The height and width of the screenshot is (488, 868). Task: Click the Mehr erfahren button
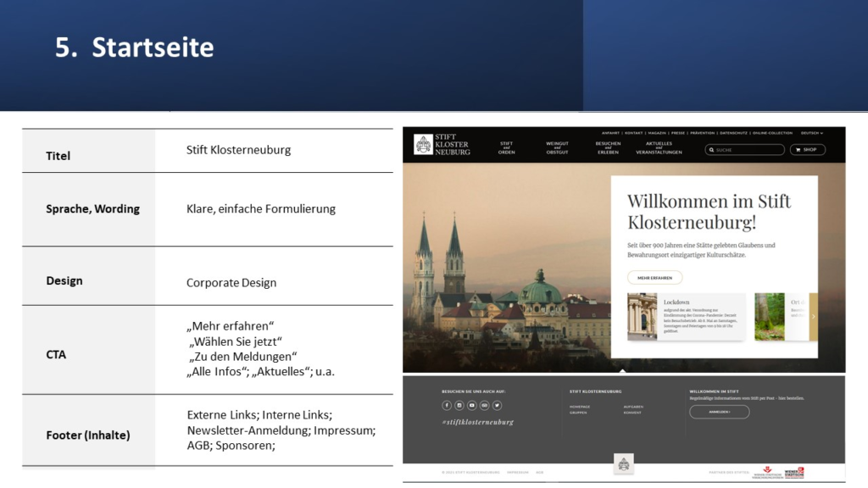pos(654,278)
